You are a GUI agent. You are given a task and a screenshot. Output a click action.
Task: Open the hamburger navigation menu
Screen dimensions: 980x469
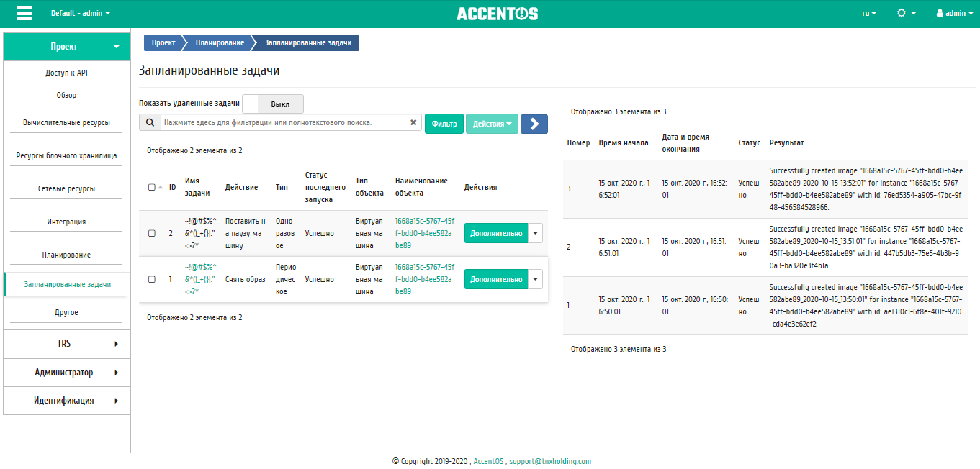24,14
